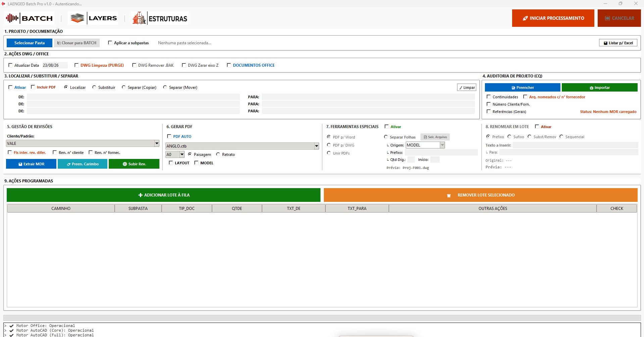Click the green Importar button

pos(600,88)
